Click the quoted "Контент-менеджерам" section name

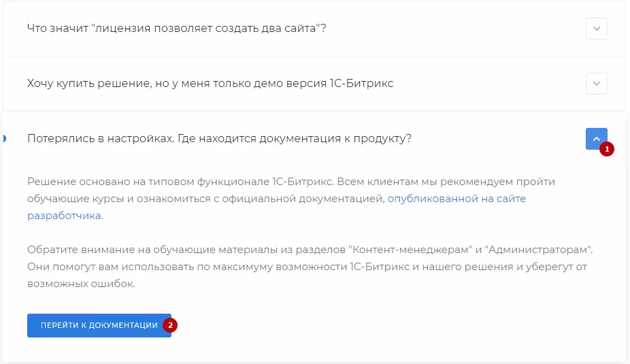click(x=410, y=250)
